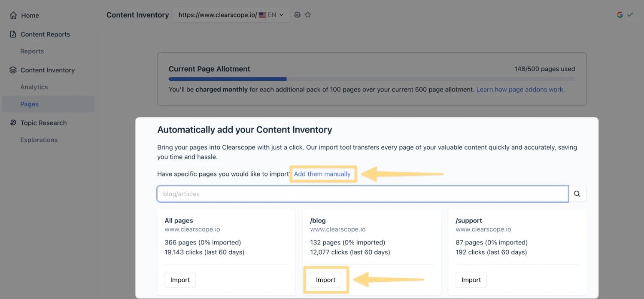The image size is (644, 299).
Task: Open the Home icon in sidebar
Action: click(x=13, y=15)
